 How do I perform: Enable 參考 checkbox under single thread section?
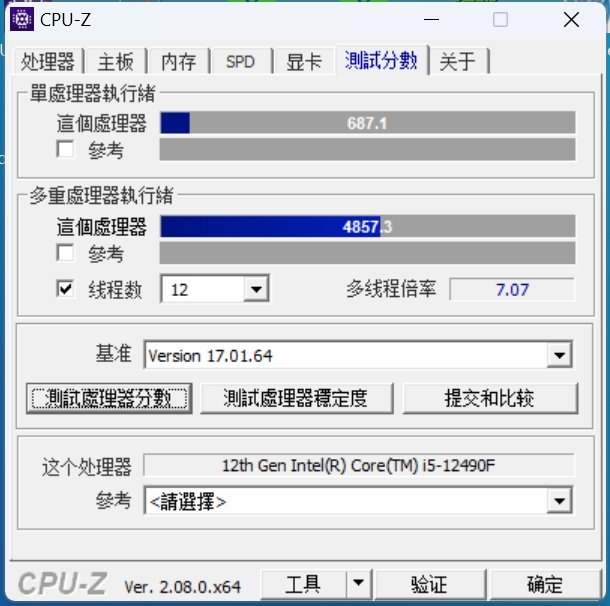[65, 149]
